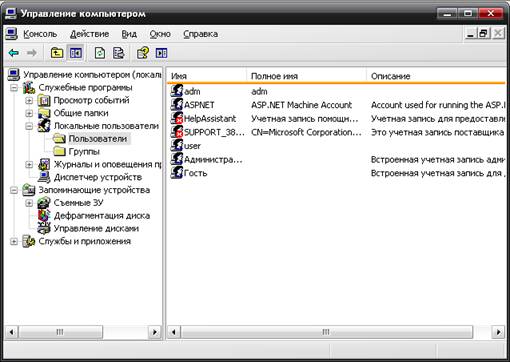The height and width of the screenshot is (362, 510).
Task: Collapse the Локальные пользователи node
Action: click(29, 126)
